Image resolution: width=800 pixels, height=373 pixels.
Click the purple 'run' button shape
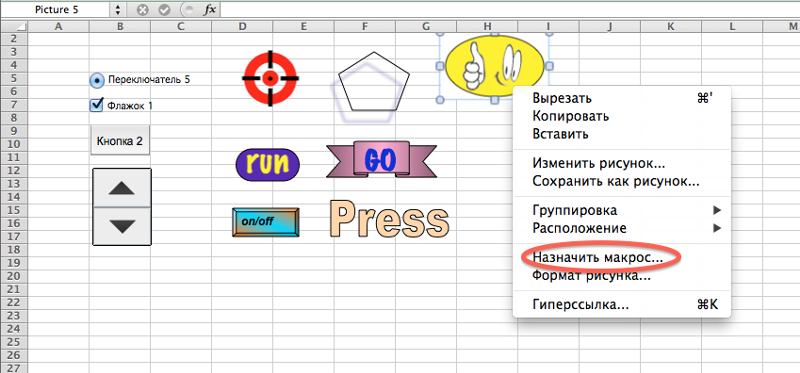(x=267, y=165)
